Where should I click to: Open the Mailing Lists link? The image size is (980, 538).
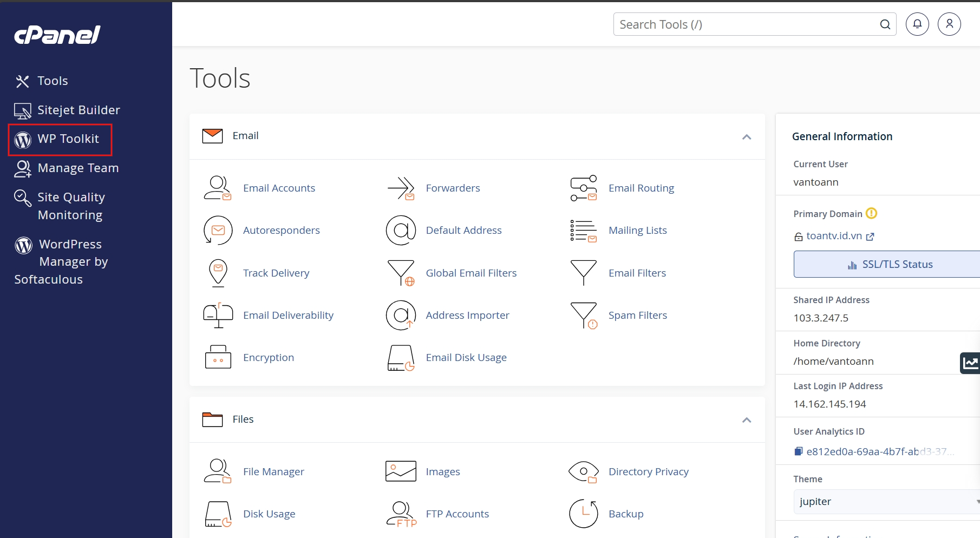coord(638,231)
